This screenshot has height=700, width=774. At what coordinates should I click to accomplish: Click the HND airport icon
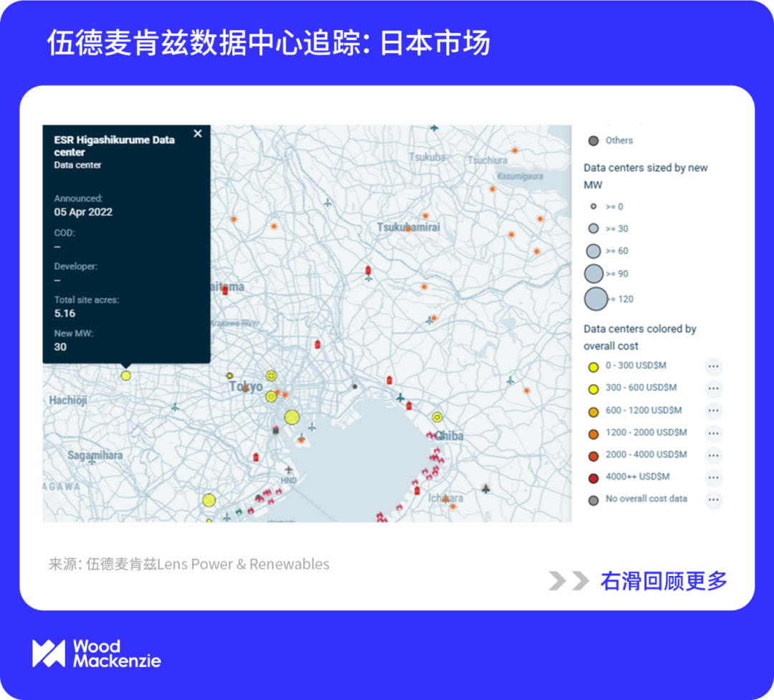click(x=289, y=469)
